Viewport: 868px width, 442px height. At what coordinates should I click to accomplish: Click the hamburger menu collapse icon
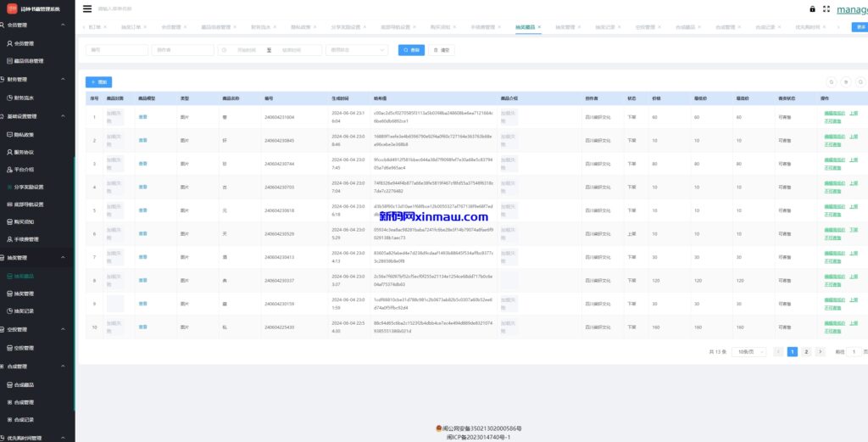coord(87,8)
